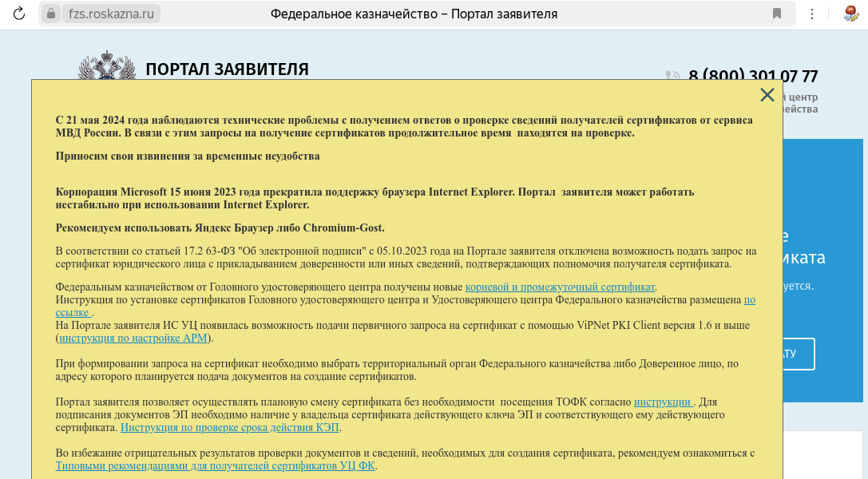Viewport: 868px width, 479px height.
Task: Reload the page with the refresh icon
Action: tap(19, 14)
